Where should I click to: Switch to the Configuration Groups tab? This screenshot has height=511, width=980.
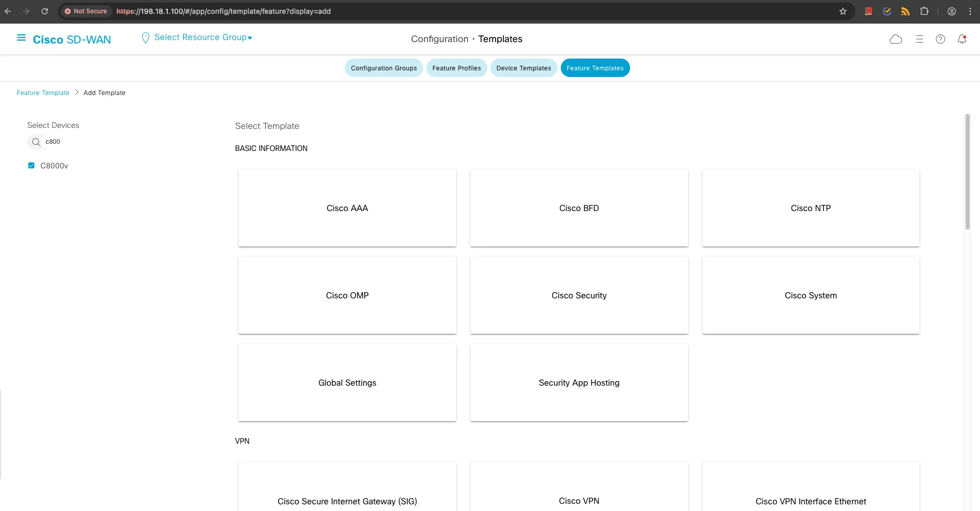[x=384, y=68]
